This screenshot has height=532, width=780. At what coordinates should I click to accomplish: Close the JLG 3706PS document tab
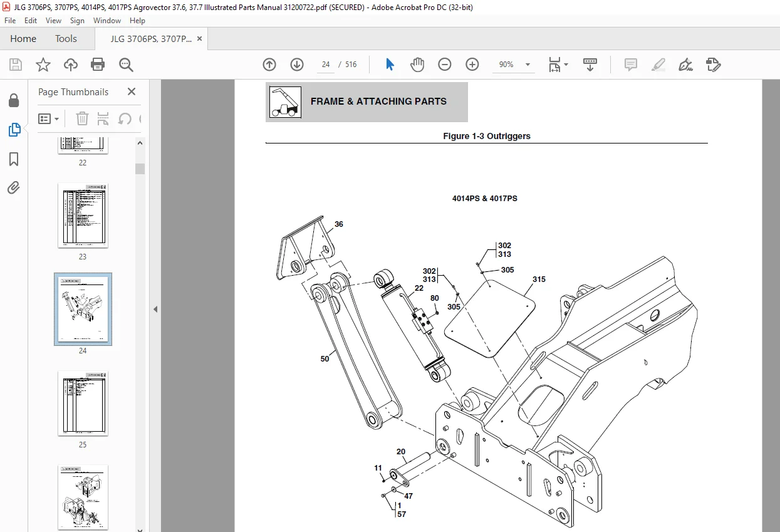199,39
